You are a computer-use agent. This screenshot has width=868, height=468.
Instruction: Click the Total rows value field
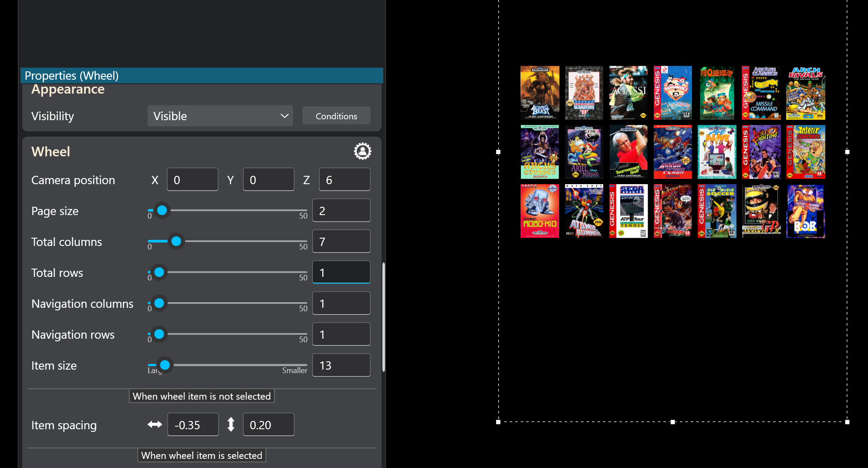coord(341,273)
